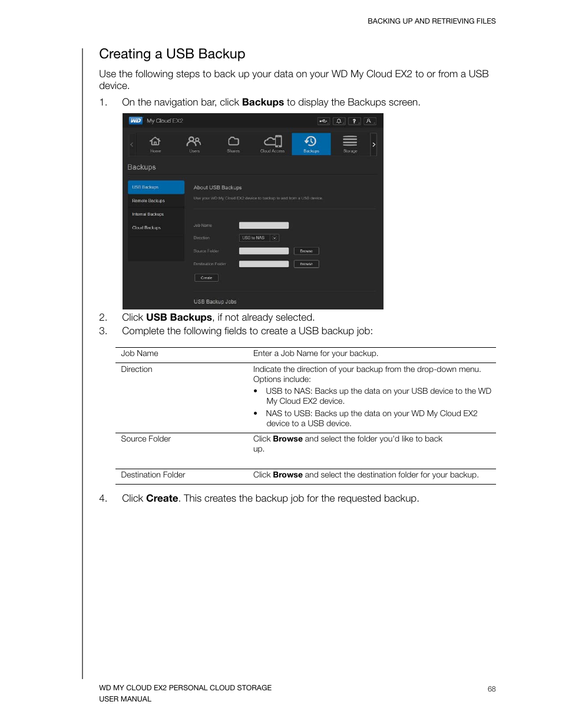Click the Create button

pos(206,278)
